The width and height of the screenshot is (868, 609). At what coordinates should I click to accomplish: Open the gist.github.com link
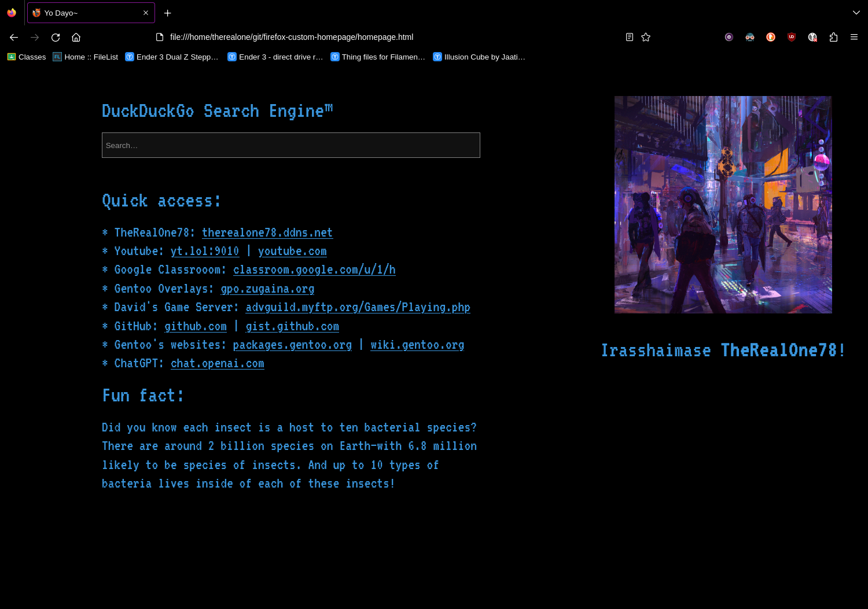(292, 326)
